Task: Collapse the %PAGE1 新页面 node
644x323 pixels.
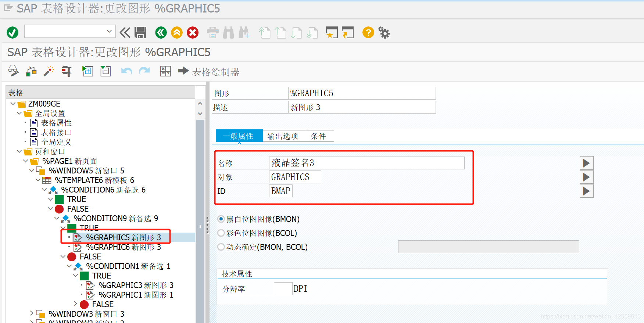Action: point(26,161)
